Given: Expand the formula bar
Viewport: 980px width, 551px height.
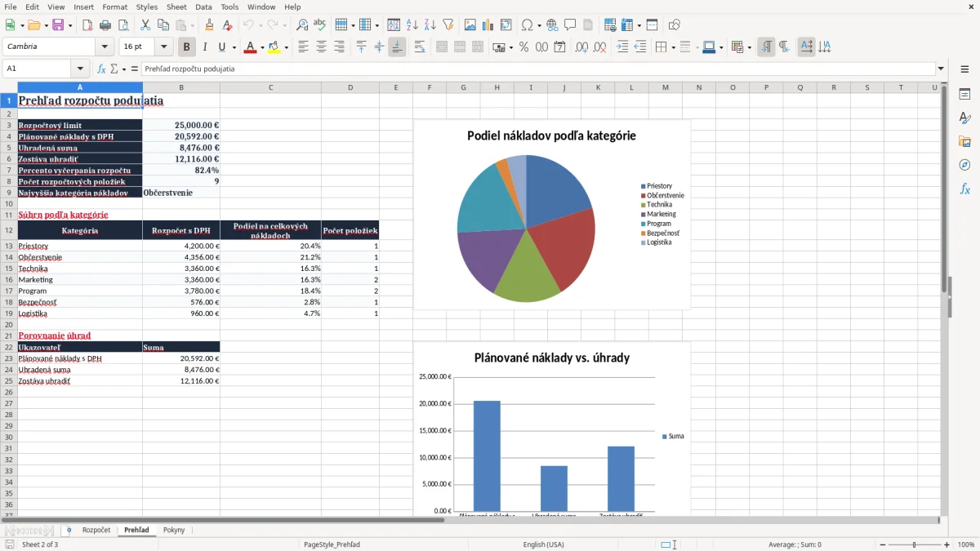Looking at the screenshot, I should (x=941, y=69).
